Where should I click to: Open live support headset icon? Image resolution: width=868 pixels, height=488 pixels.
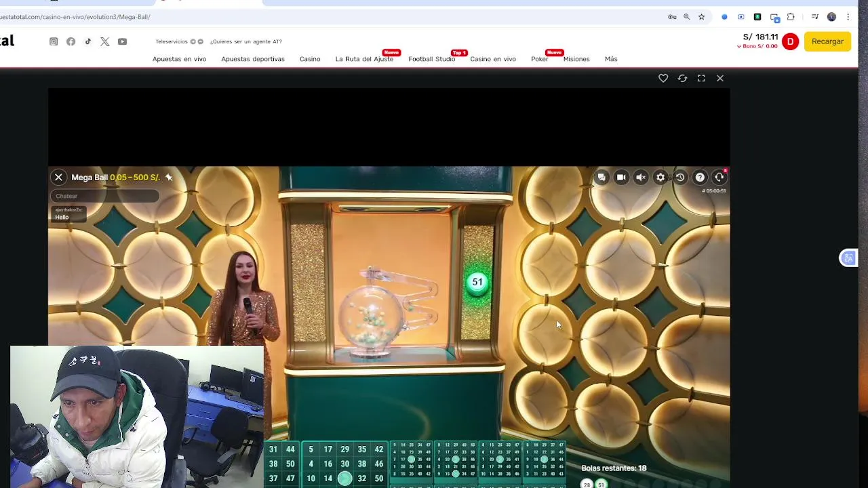[719, 178]
